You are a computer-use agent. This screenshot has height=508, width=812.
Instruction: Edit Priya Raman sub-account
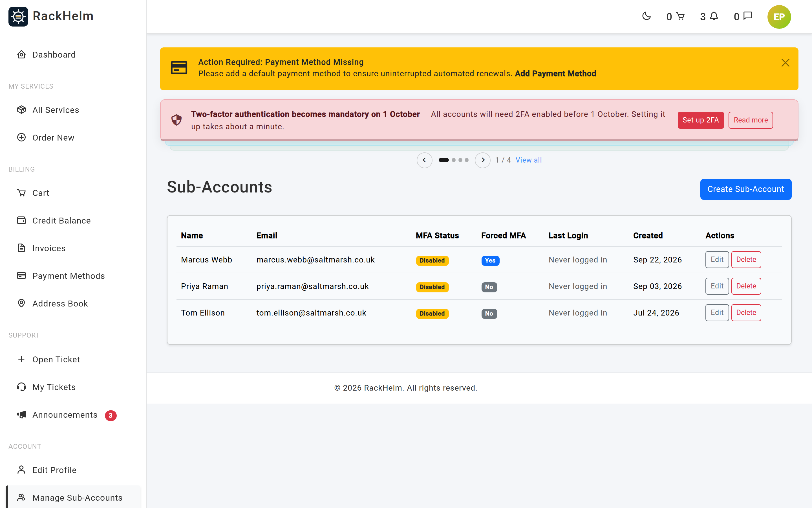point(717,286)
